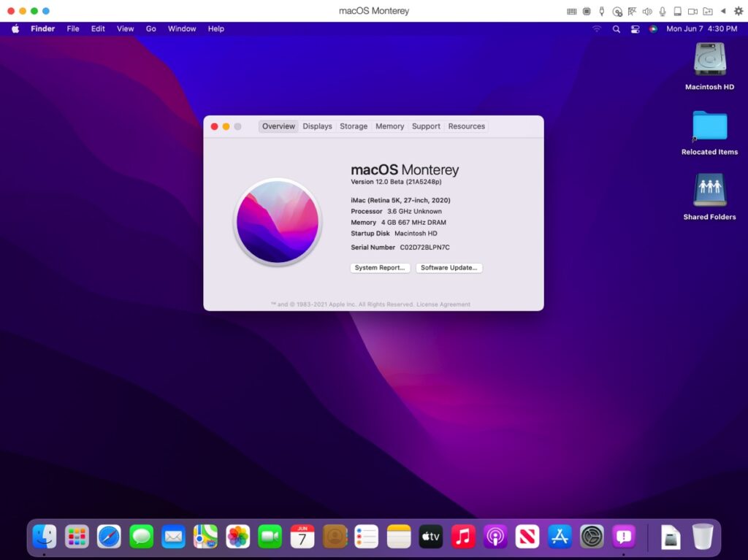Open Launchpad from the Dock
This screenshot has height=560, width=748.
point(77,537)
